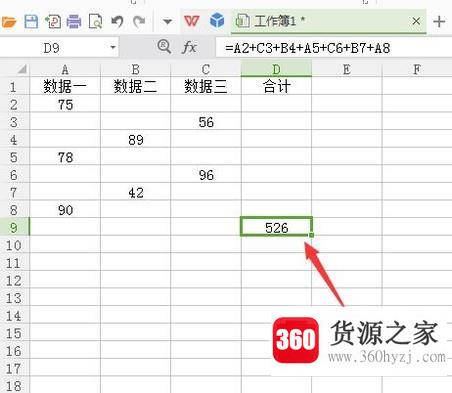
Task: Open Print Preview icon
Action: coord(95,22)
